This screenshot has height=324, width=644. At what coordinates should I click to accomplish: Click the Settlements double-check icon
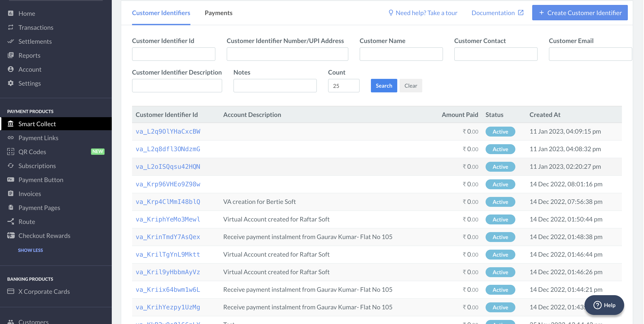[11, 41]
